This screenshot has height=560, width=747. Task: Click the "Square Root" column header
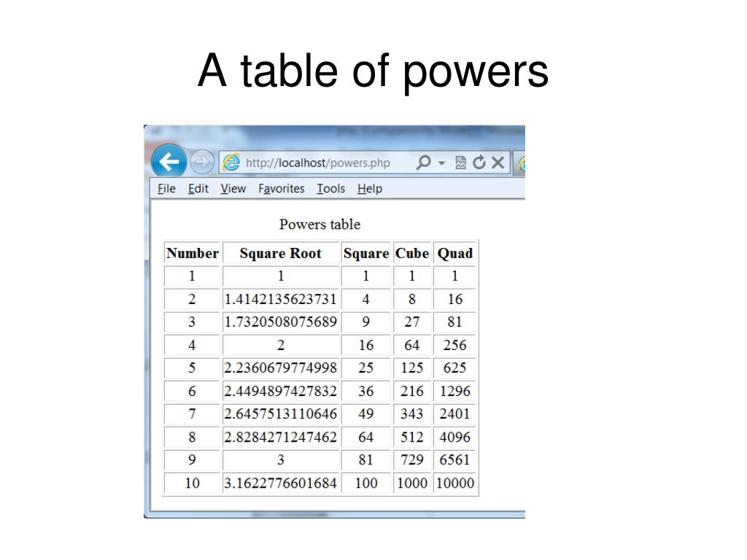pos(281,253)
